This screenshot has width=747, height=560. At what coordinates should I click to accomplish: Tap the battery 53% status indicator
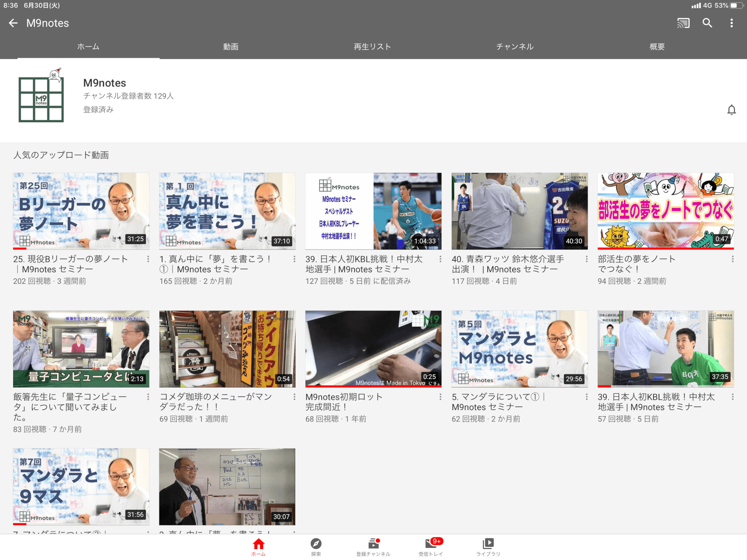click(x=729, y=5)
